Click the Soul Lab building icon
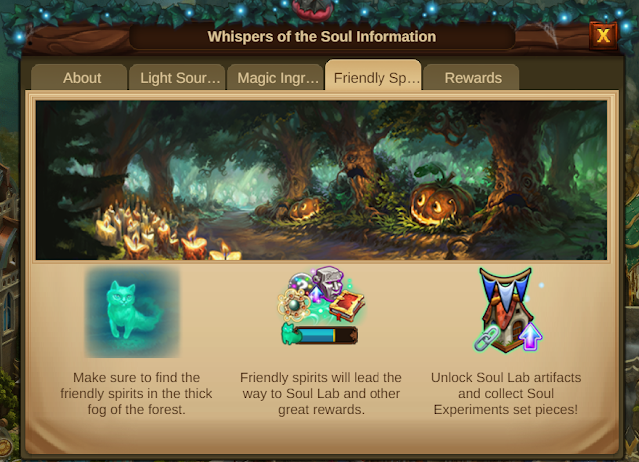This screenshot has height=462, width=639. [x=507, y=310]
